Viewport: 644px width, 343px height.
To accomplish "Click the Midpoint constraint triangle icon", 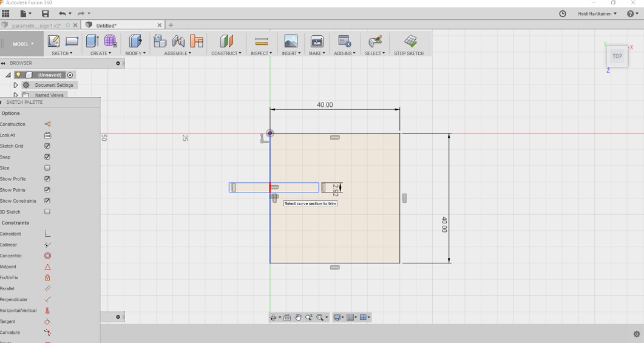I will [47, 267].
